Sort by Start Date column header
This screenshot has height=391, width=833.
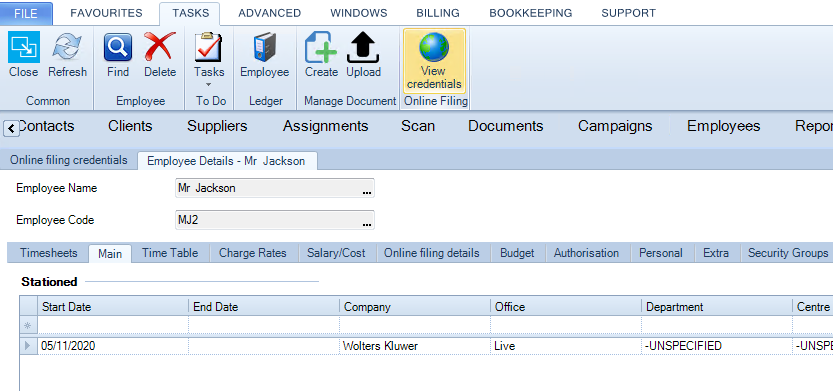[113, 307]
